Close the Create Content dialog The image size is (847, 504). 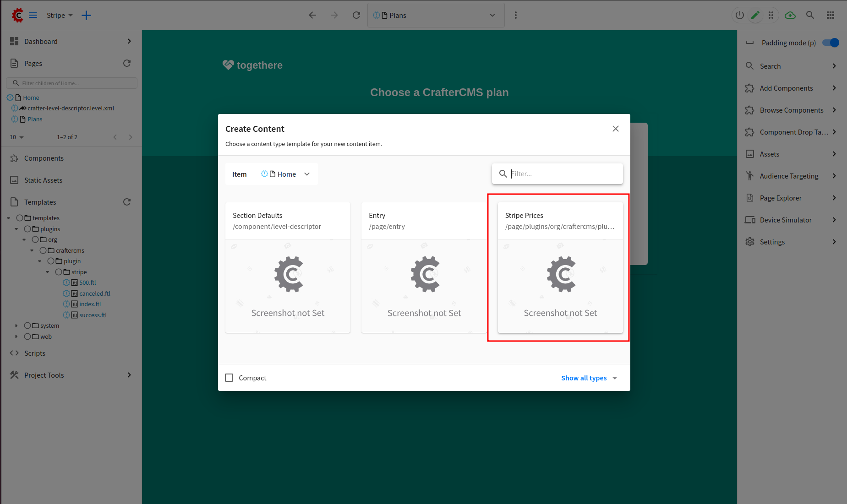click(x=616, y=129)
